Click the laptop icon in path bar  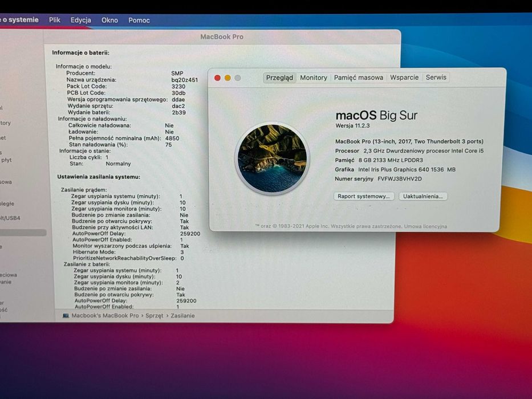click(66, 316)
